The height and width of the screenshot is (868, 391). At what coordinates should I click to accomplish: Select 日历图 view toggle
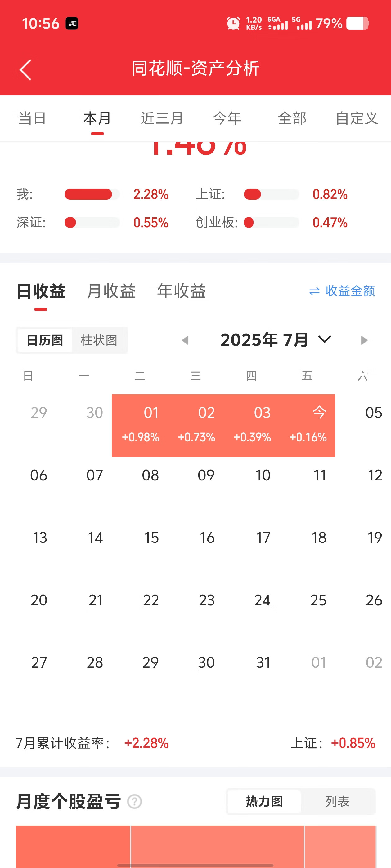(45, 340)
